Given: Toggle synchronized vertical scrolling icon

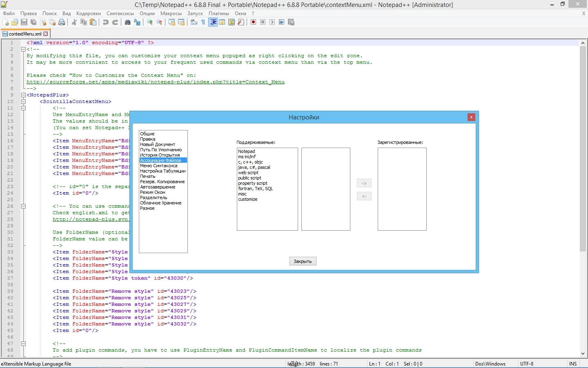Looking at the screenshot, I should (172, 22).
